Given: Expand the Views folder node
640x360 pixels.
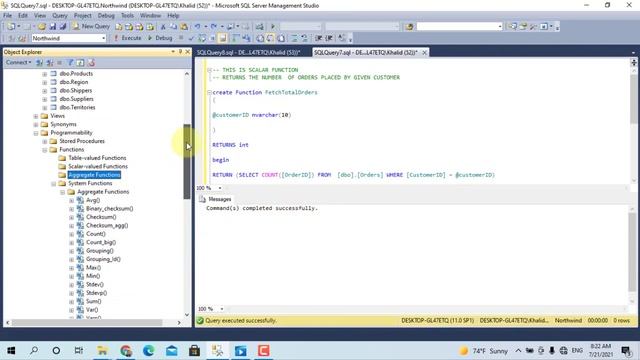Looking at the screenshot, I should (x=36, y=116).
